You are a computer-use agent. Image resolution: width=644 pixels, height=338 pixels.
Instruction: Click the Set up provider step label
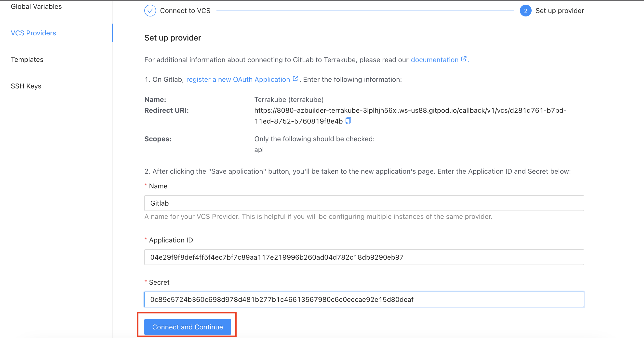coord(560,11)
